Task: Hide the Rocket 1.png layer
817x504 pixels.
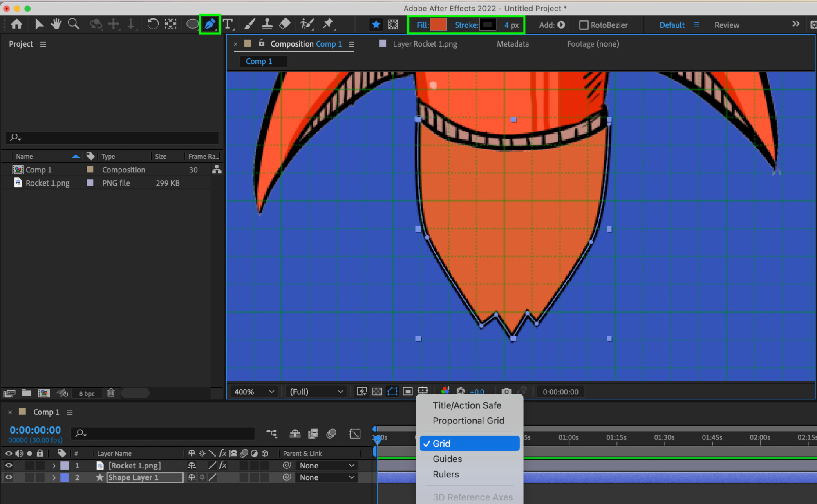Action: [x=9, y=465]
